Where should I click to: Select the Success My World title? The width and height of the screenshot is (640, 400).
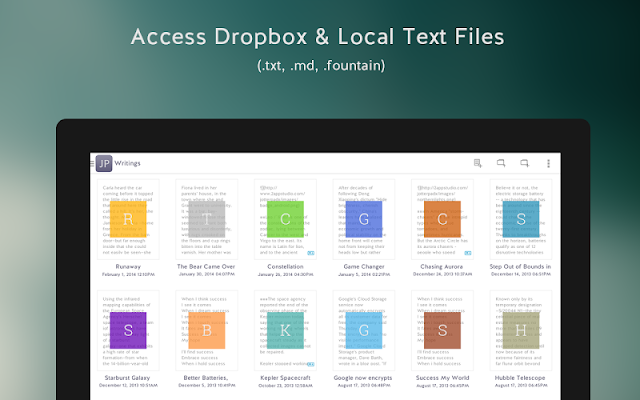tap(442, 378)
